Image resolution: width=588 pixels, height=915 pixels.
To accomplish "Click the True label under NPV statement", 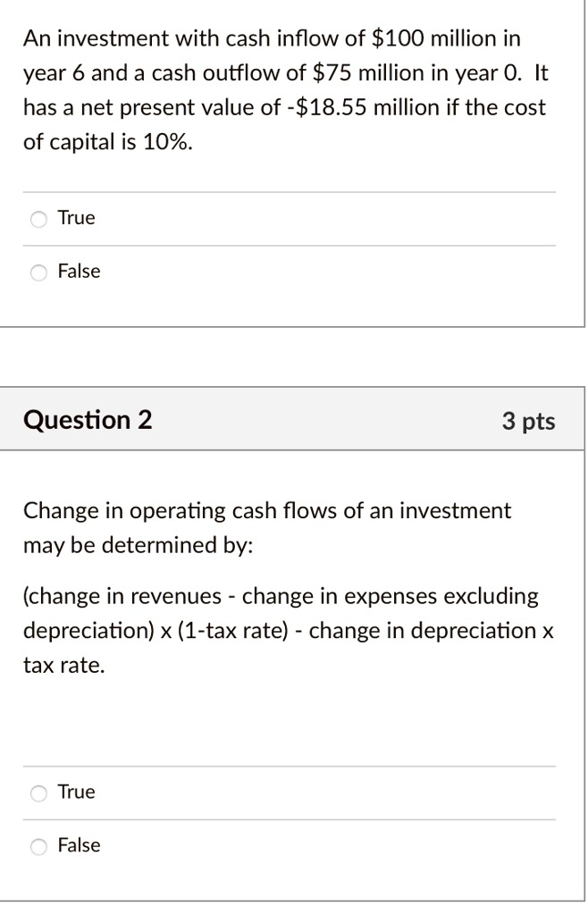I will point(76,218).
